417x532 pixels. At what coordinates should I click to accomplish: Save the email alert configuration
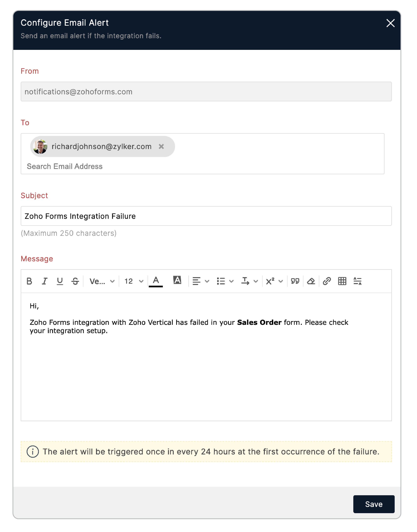(374, 504)
